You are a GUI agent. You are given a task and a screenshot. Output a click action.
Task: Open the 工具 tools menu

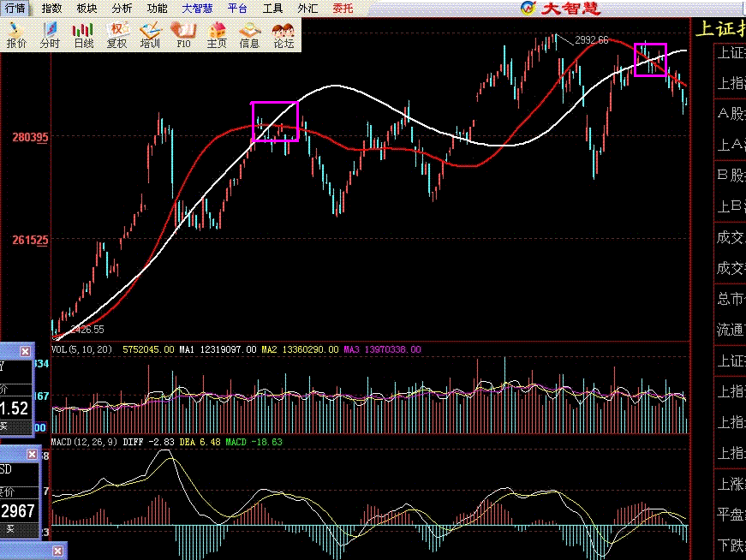pos(272,8)
